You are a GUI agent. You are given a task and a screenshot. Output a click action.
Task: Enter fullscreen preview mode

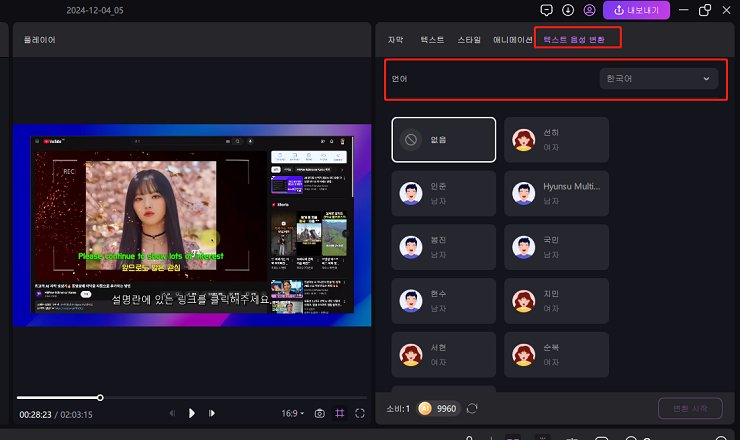pyautogui.click(x=360, y=413)
